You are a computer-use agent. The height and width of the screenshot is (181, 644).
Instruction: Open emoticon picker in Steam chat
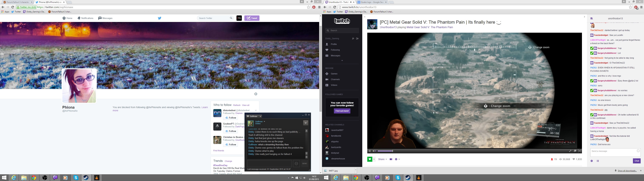[x=296, y=164]
